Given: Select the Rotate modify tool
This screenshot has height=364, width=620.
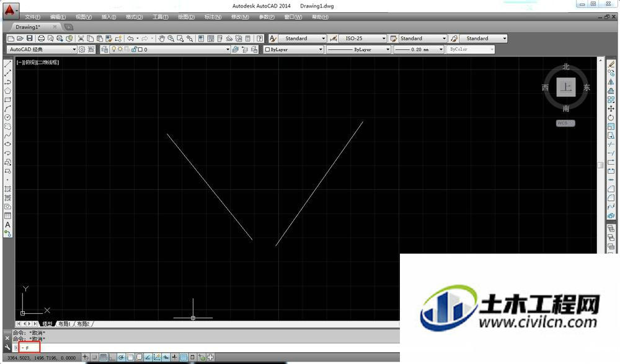Looking at the screenshot, I should point(611,117).
